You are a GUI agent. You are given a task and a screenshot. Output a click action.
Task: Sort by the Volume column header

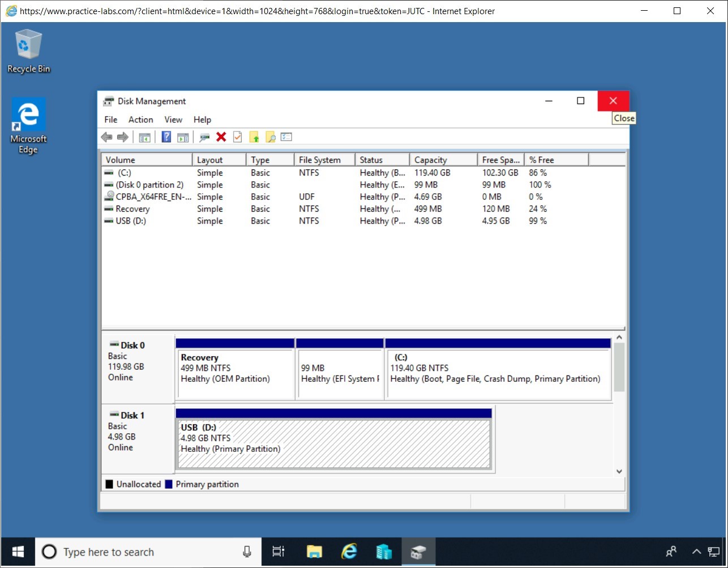coord(147,160)
